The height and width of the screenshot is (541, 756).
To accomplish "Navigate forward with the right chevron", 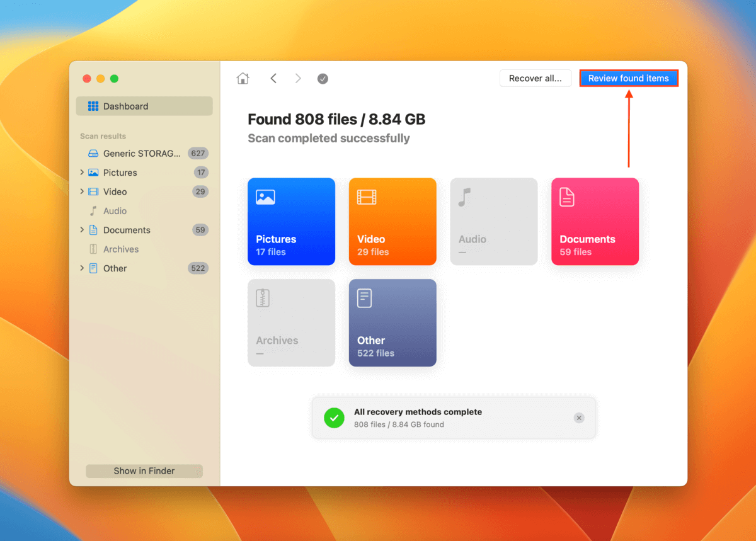I will 298,79.
